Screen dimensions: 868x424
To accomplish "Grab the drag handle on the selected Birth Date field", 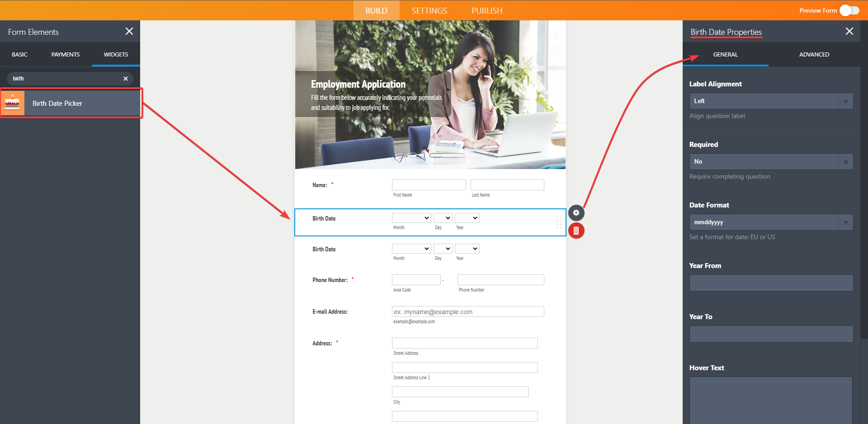I will 559,222.
